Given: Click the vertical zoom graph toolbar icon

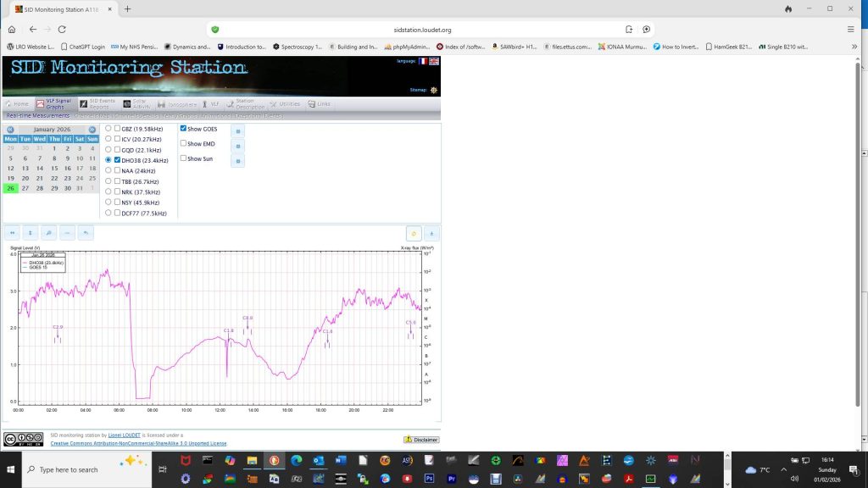Looking at the screenshot, I should 31,233.
